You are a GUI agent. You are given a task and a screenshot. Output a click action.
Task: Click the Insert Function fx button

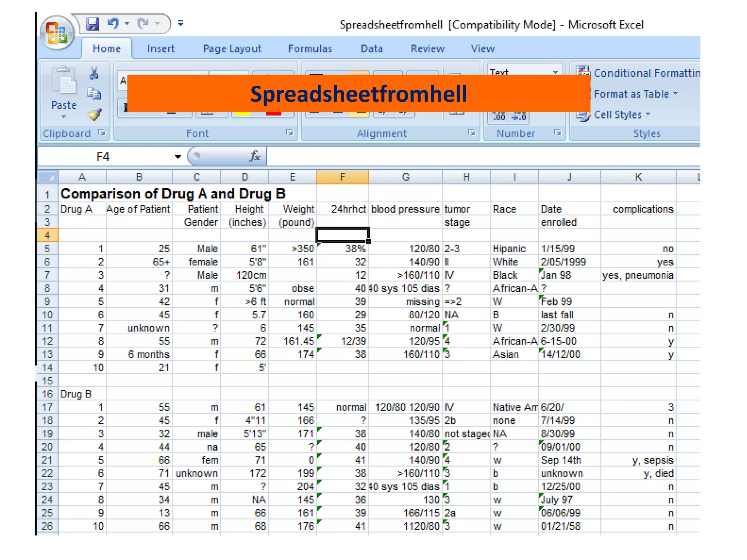255,156
